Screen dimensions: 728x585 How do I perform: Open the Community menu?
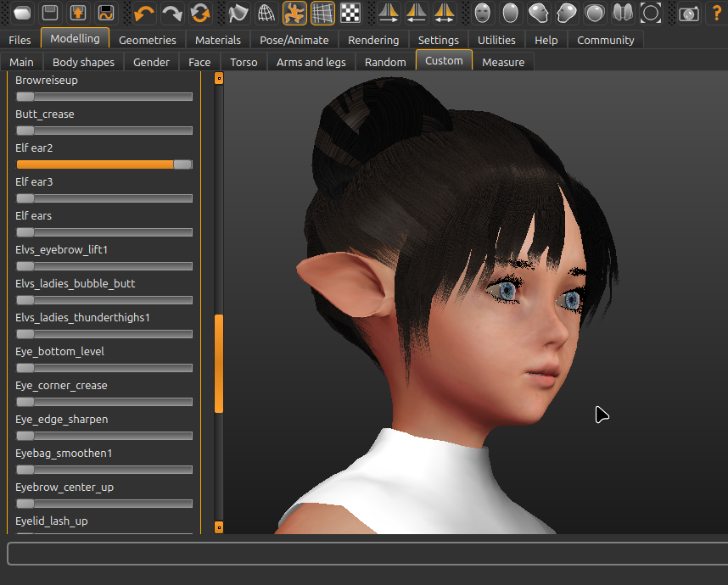coord(605,39)
